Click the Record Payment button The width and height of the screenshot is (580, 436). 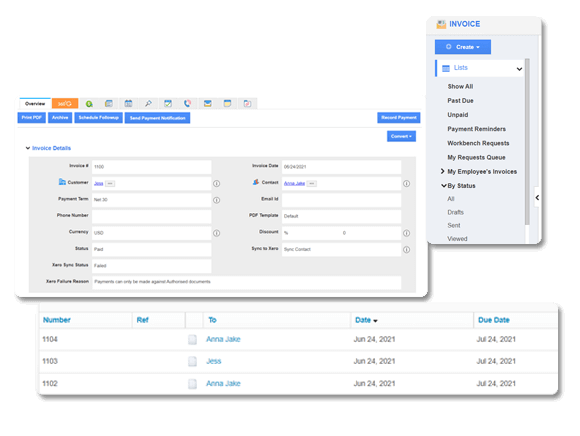(399, 118)
